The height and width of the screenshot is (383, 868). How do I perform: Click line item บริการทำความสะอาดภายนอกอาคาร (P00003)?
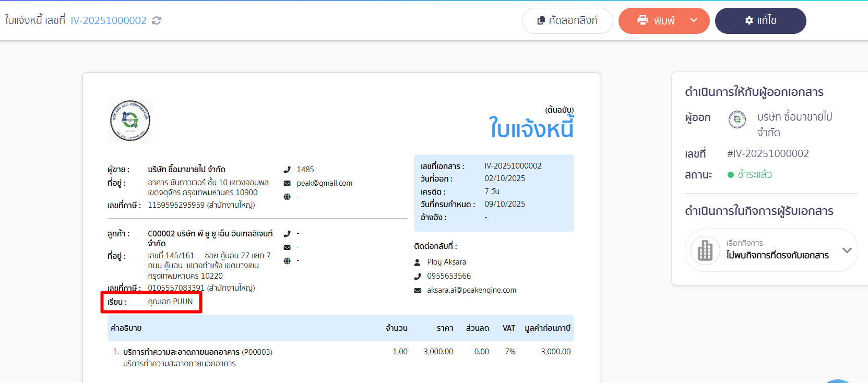tap(198, 352)
